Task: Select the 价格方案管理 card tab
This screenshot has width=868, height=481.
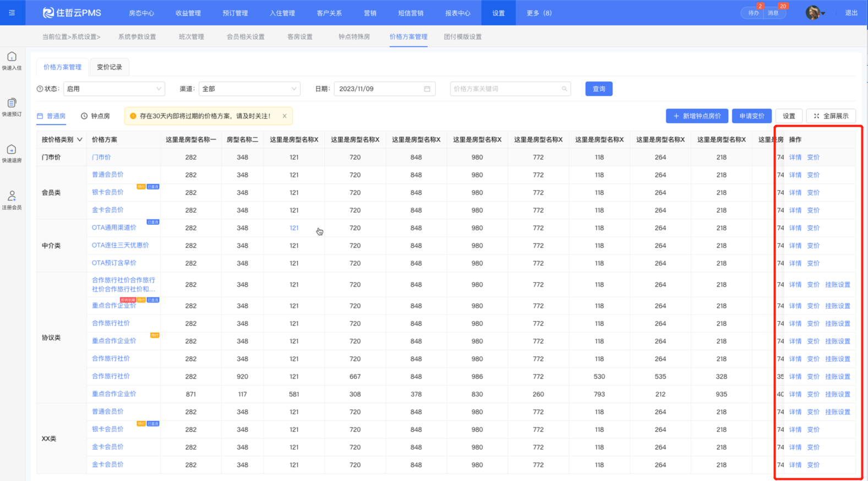Action: coord(62,67)
